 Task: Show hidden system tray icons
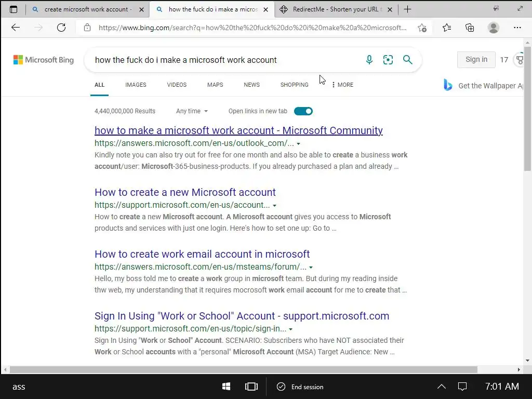(x=442, y=387)
